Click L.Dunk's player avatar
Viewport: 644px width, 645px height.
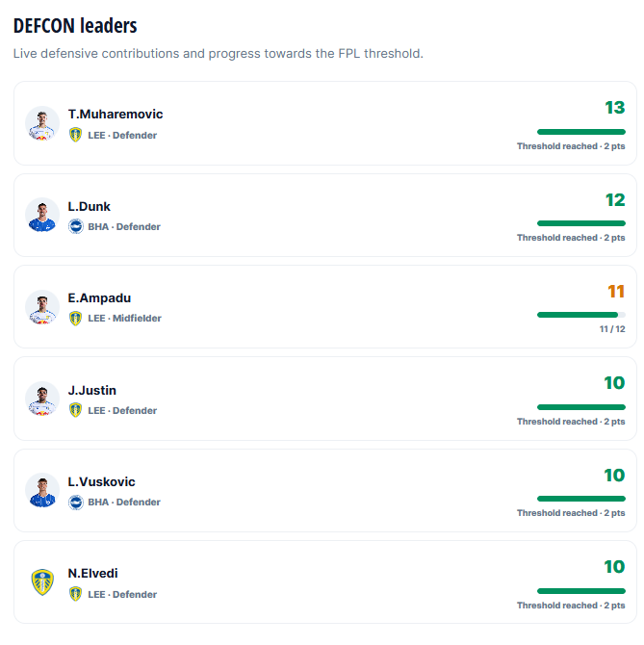pyautogui.click(x=42, y=215)
